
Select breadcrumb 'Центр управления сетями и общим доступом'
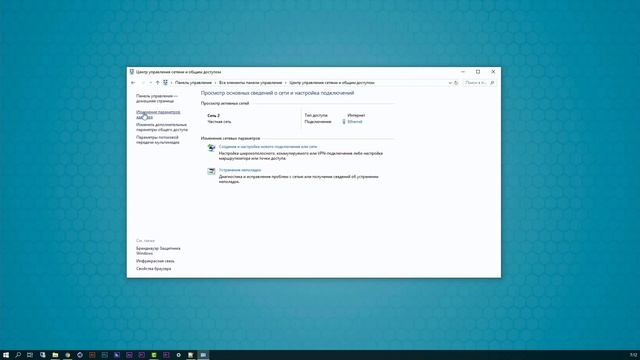tap(332, 83)
